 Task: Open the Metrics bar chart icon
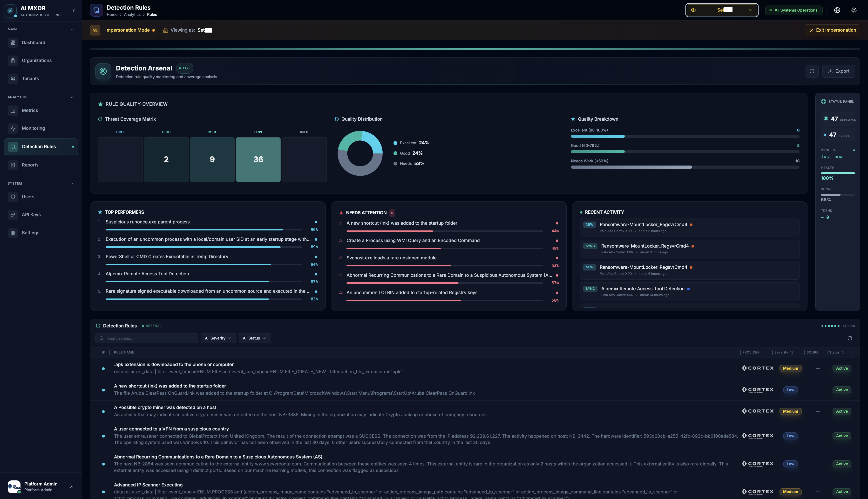pyautogui.click(x=13, y=110)
